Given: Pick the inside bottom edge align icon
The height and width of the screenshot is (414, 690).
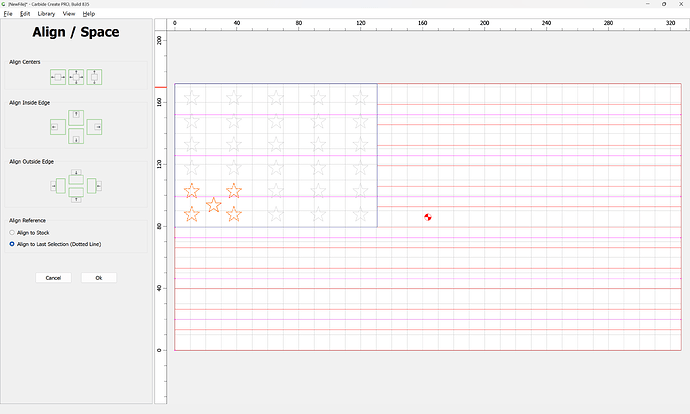Looking at the screenshot, I should coord(76,137).
